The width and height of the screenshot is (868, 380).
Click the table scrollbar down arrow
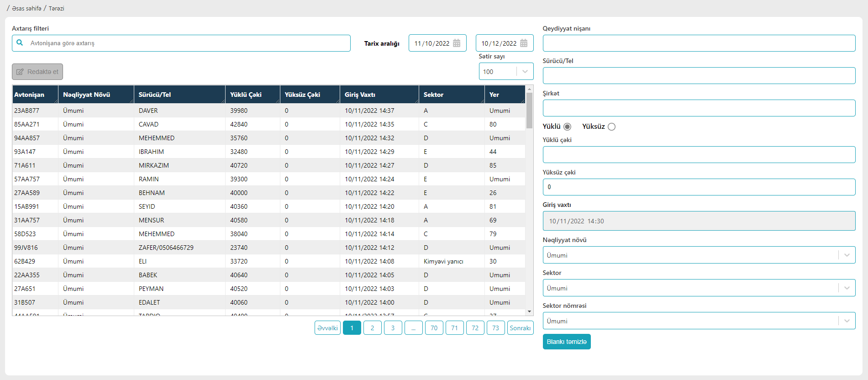click(x=530, y=311)
